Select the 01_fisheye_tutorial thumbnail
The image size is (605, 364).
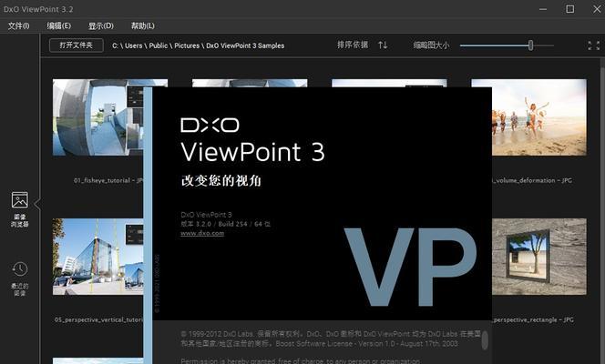tap(98, 117)
